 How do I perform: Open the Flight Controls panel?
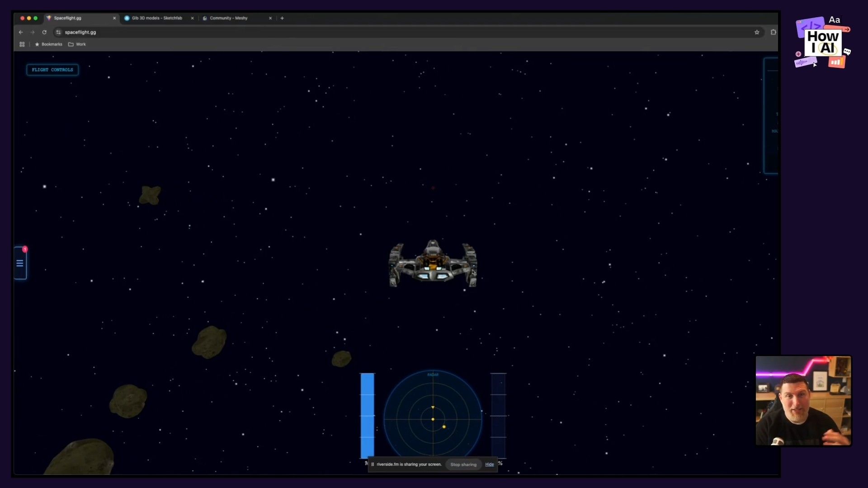[x=52, y=70]
